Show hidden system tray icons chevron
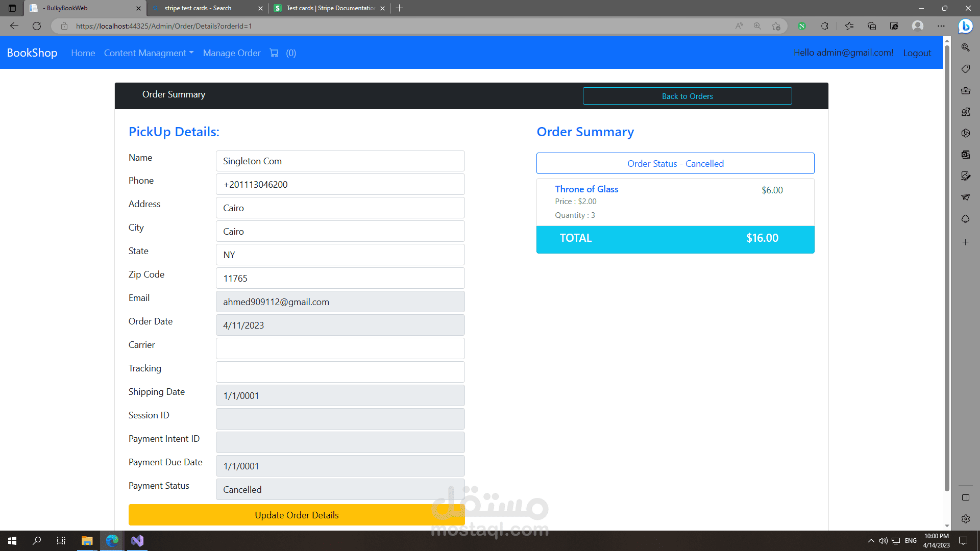This screenshot has height=551, width=980. pos(871,541)
